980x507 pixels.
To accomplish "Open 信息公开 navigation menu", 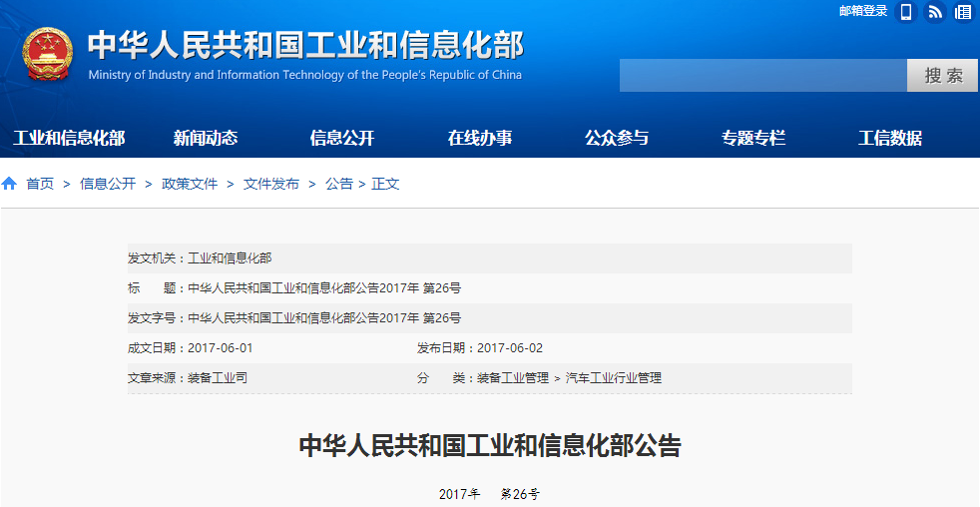I will (x=342, y=138).
